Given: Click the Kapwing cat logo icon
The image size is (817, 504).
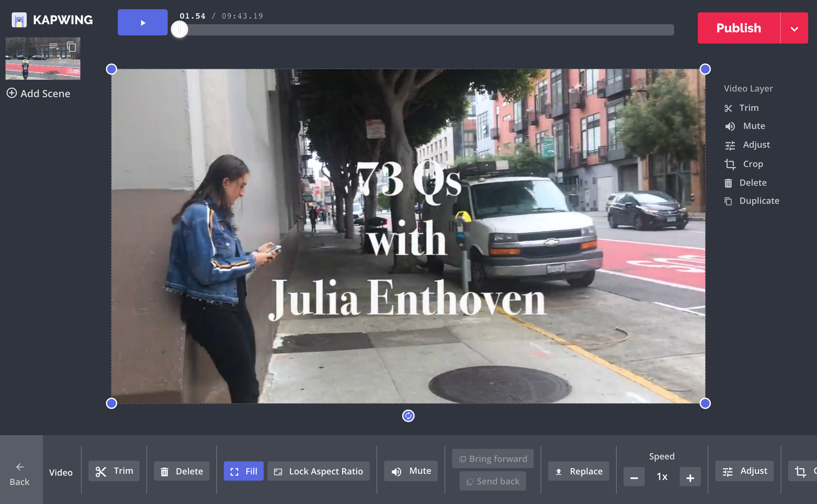Looking at the screenshot, I should point(19,20).
